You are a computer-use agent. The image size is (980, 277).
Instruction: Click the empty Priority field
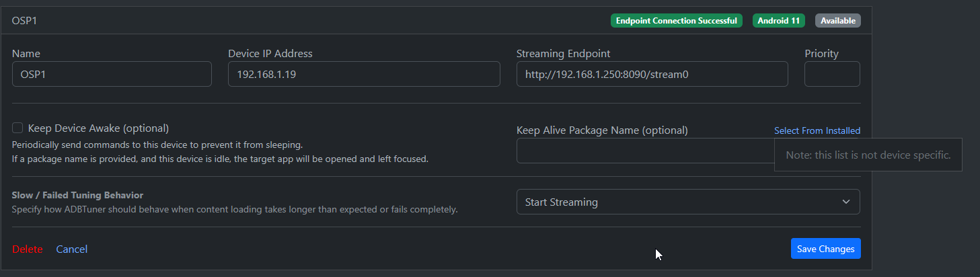point(831,74)
